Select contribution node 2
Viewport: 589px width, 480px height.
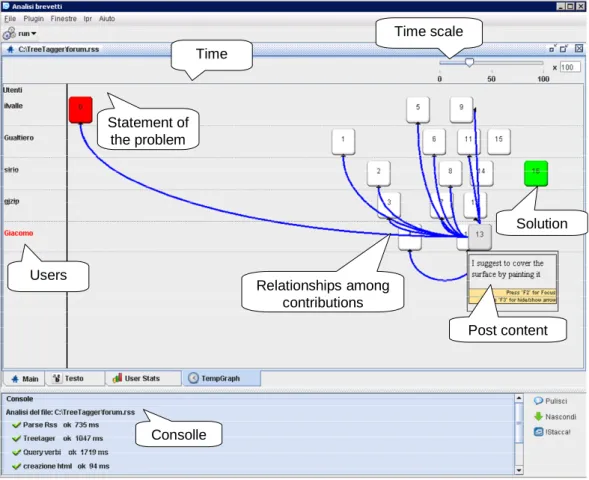click(378, 173)
